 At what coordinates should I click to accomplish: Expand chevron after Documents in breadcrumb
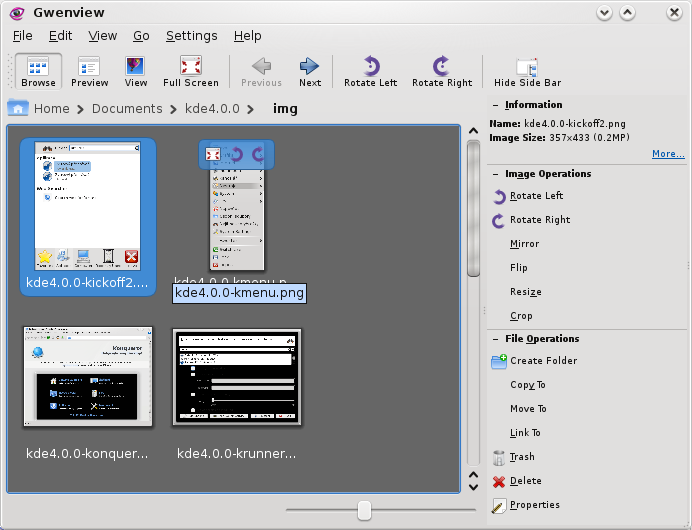coord(173,109)
